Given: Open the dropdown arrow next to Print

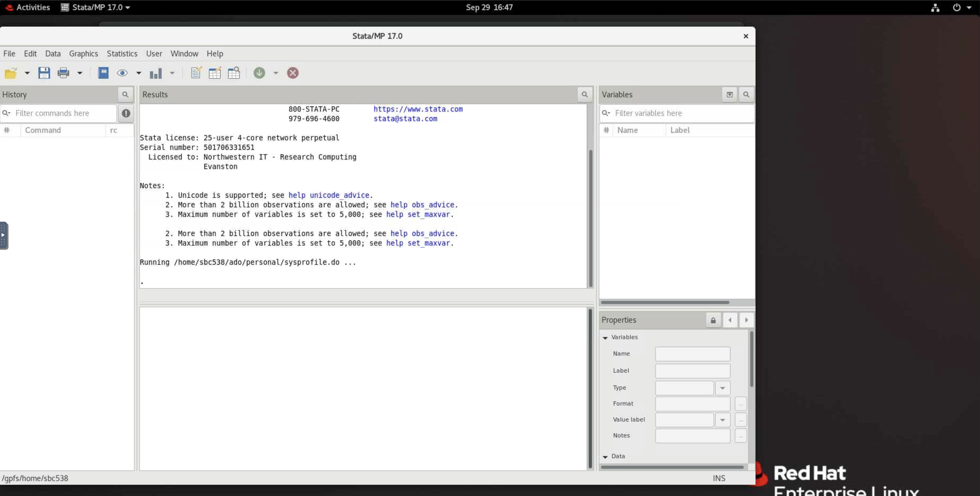Looking at the screenshot, I should (x=79, y=73).
